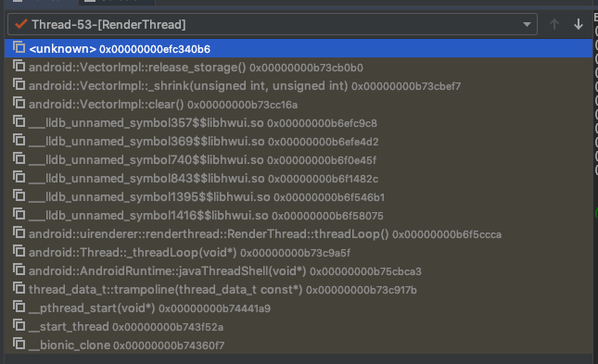
Task: Click frame icon beside javaThreadShell row
Action: (x=19, y=270)
